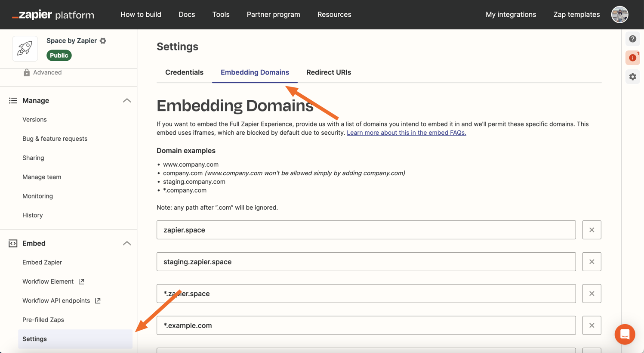Click the external link icon next to Workflow Element
The image size is (644, 353).
[x=81, y=282]
